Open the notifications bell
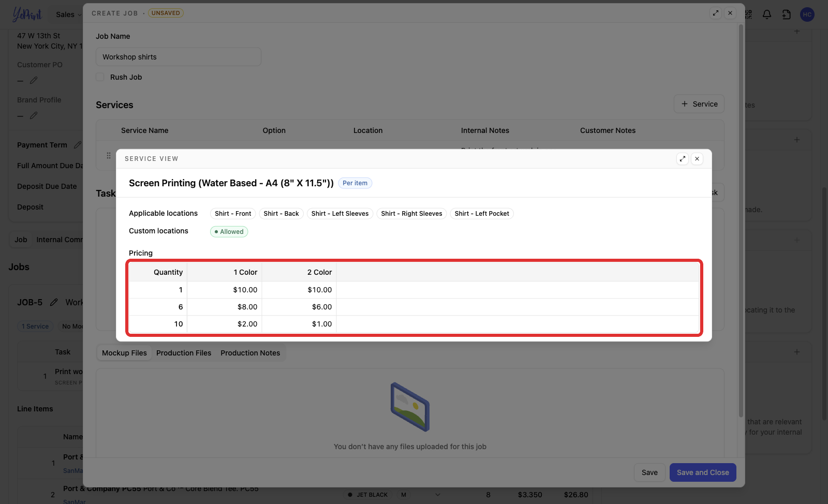The height and width of the screenshot is (504, 828). click(x=767, y=14)
